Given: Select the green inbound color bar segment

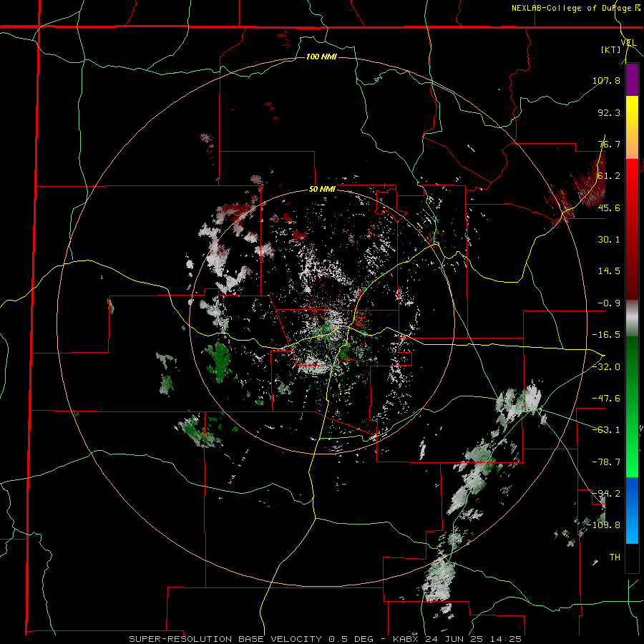Looking at the screenshot, I should point(632,406).
